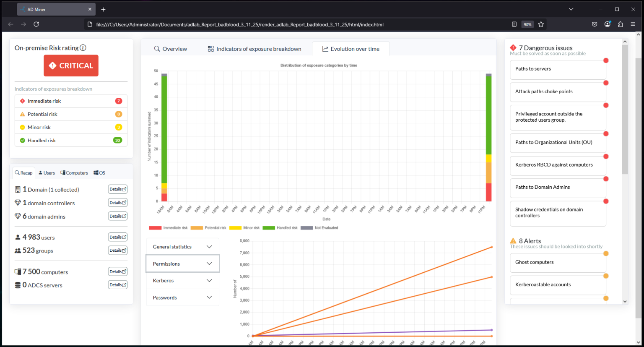The image size is (644, 347).
Task: Click the Firefox account profile icon
Action: tap(607, 24)
